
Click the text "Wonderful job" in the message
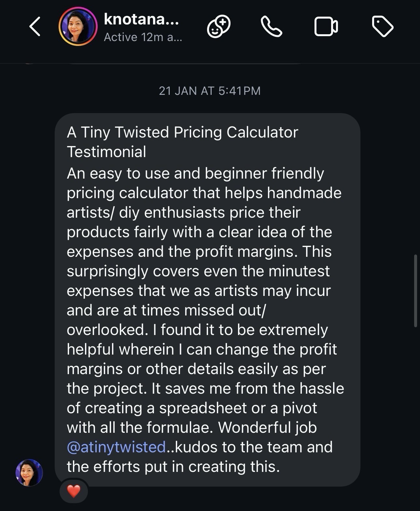[x=267, y=427]
